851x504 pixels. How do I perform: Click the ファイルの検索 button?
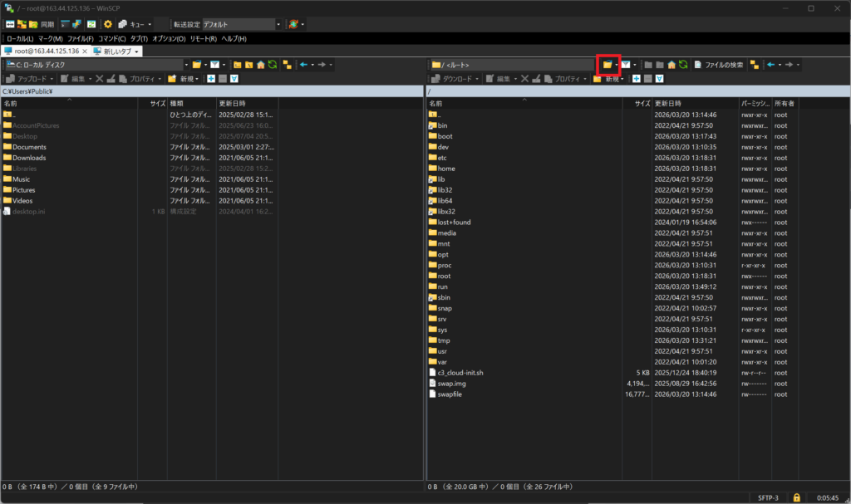pyautogui.click(x=719, y=64)
